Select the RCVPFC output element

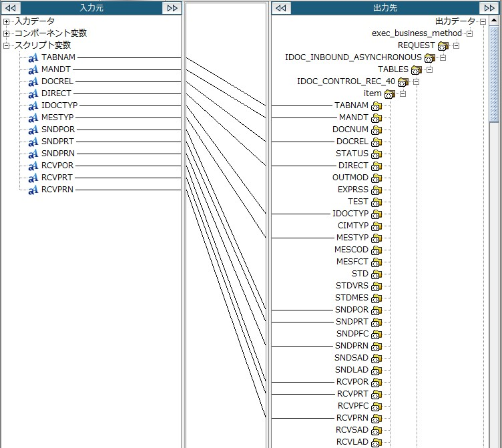tap(353, 406)
